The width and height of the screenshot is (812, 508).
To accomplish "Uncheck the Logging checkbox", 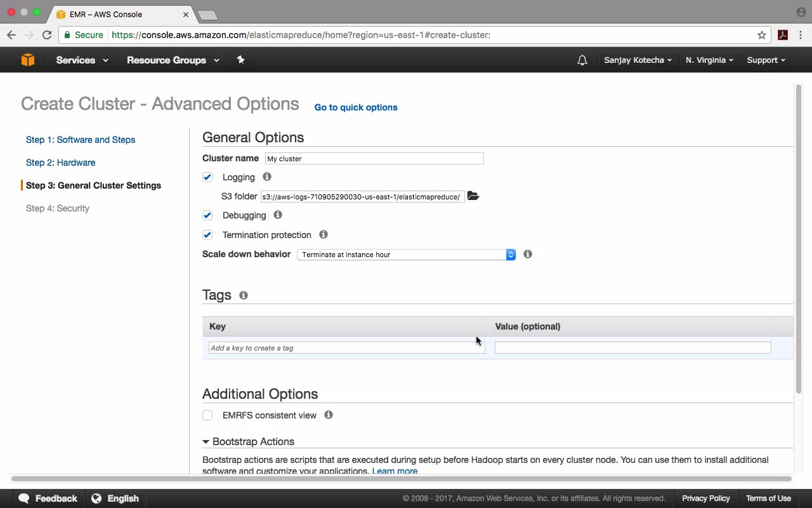I will coord(207,177).
